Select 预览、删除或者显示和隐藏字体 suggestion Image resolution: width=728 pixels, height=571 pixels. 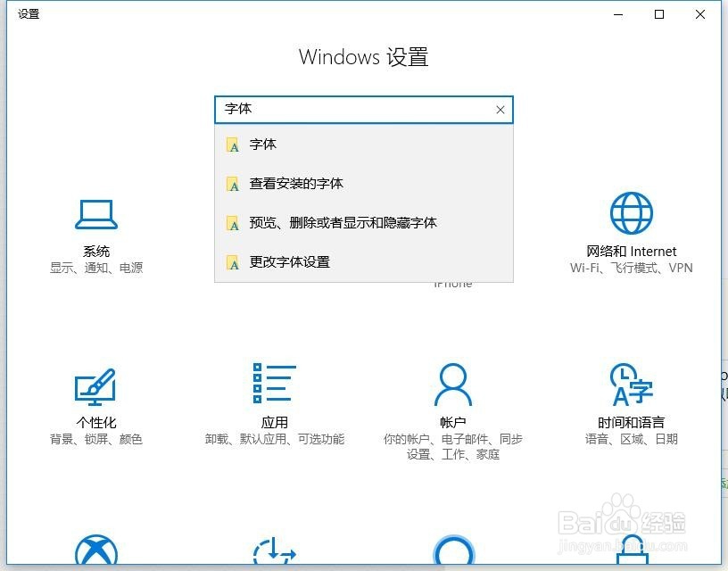click(364, 223)
